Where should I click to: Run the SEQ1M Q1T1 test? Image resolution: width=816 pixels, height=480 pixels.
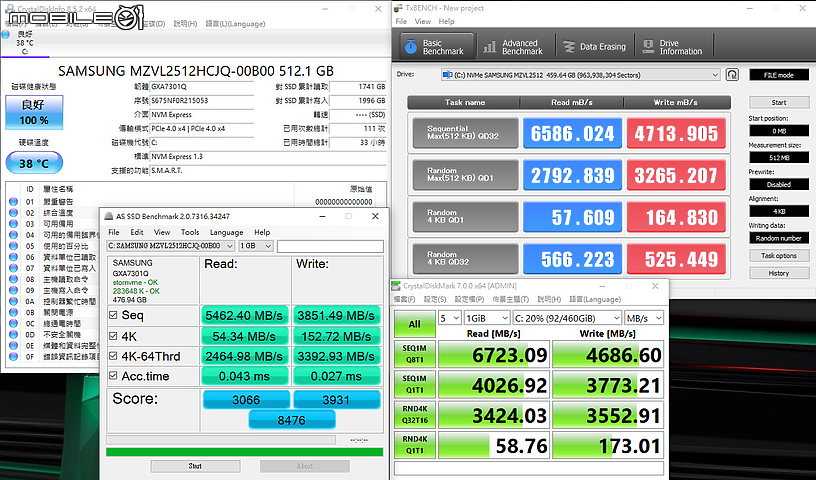(415, 384)
